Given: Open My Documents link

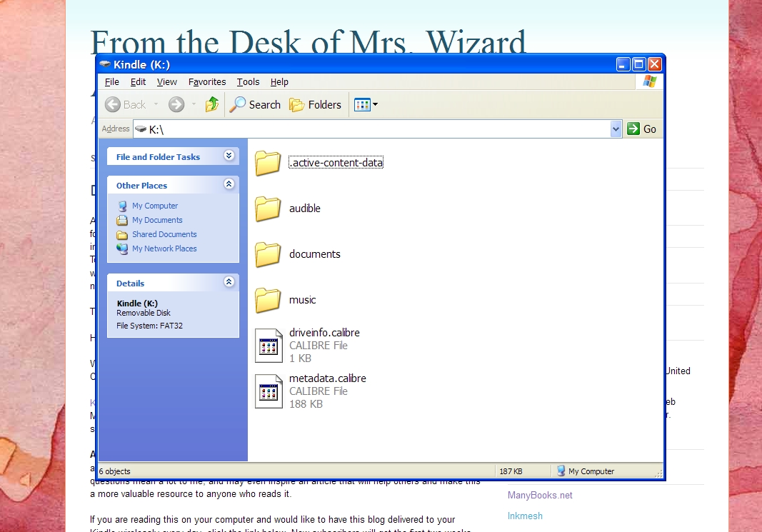Looking at the screenshot, I should (x=157, y=220).
